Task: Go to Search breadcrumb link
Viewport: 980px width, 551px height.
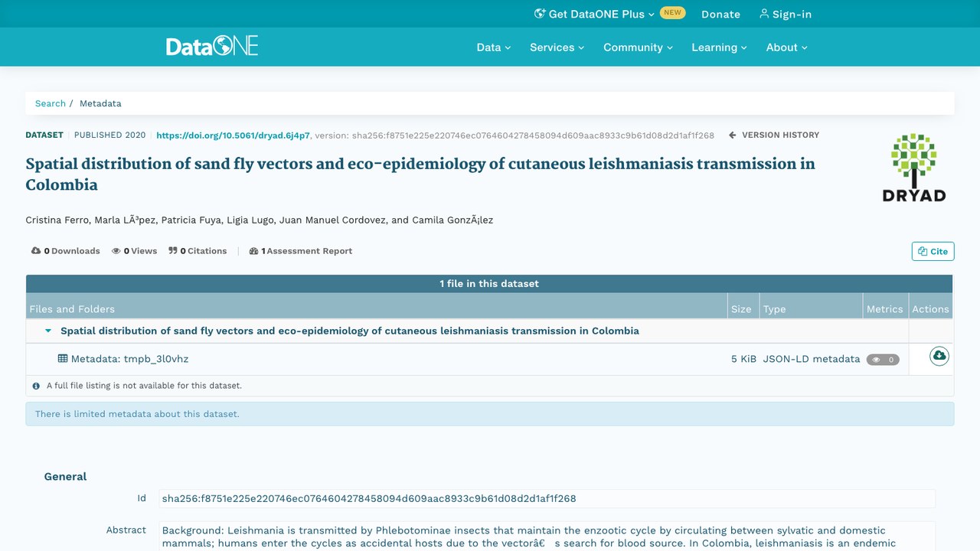Action: pyautogui.click(x=51, y=103)
